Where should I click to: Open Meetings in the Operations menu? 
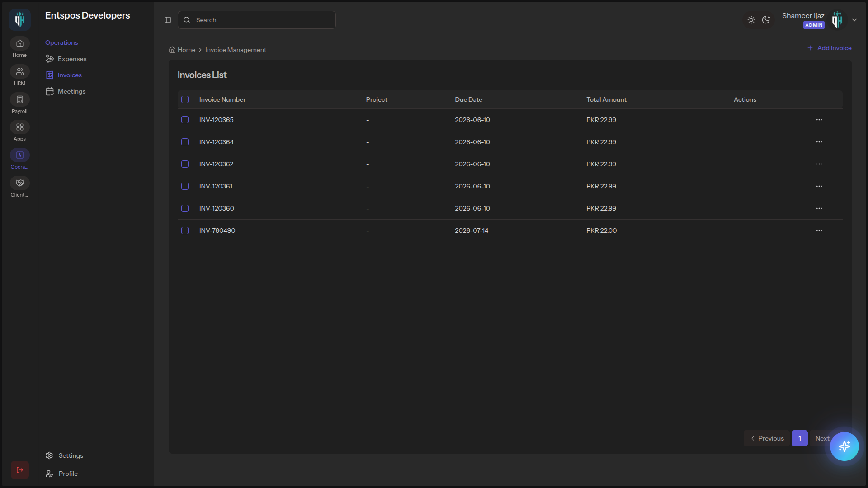[x=66, y=91]
